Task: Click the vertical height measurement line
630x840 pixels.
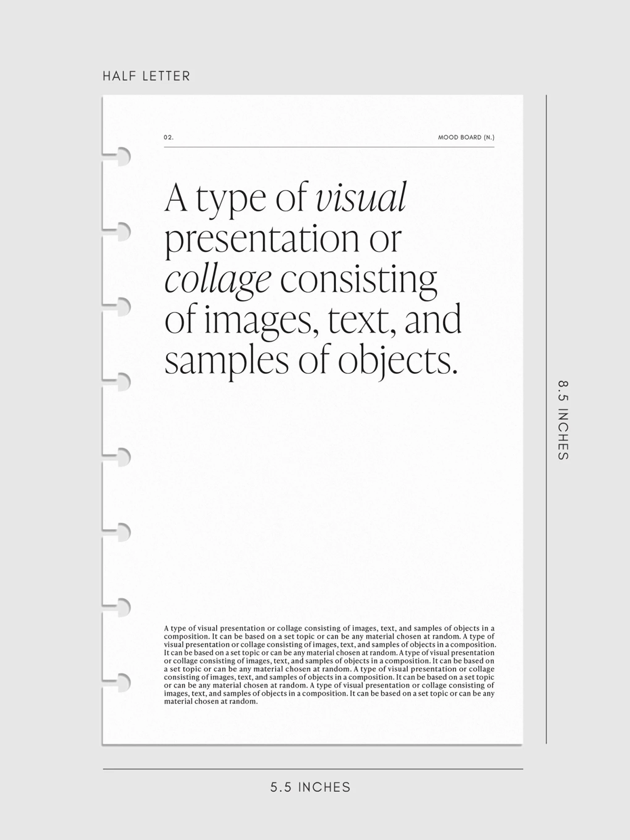Action: click(546, 420)
